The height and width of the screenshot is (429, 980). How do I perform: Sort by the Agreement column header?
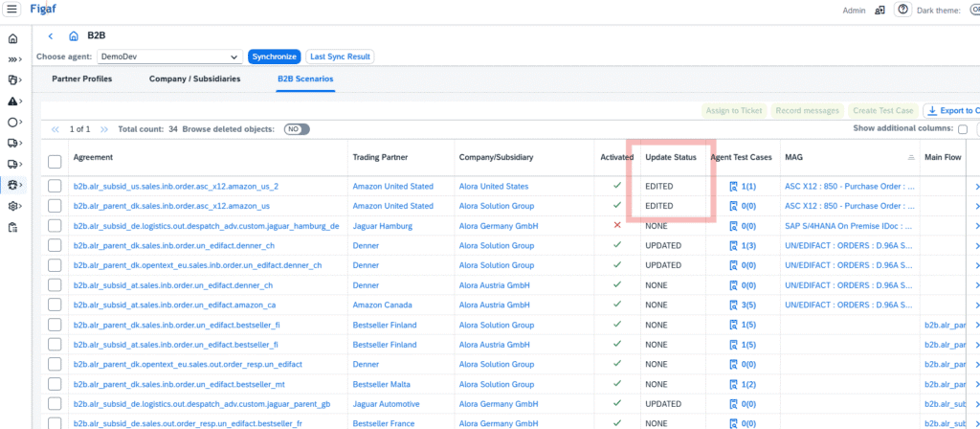(x=93, y=158)
